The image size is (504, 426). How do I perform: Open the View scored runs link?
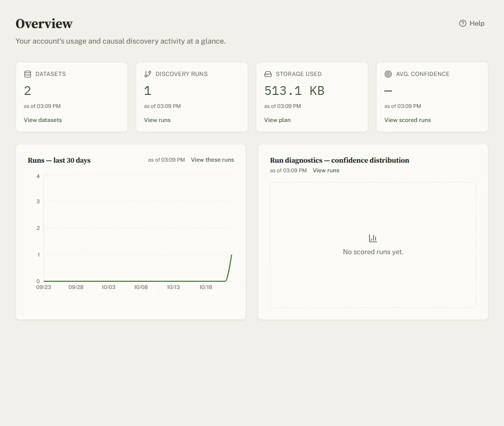click(408, 120)
